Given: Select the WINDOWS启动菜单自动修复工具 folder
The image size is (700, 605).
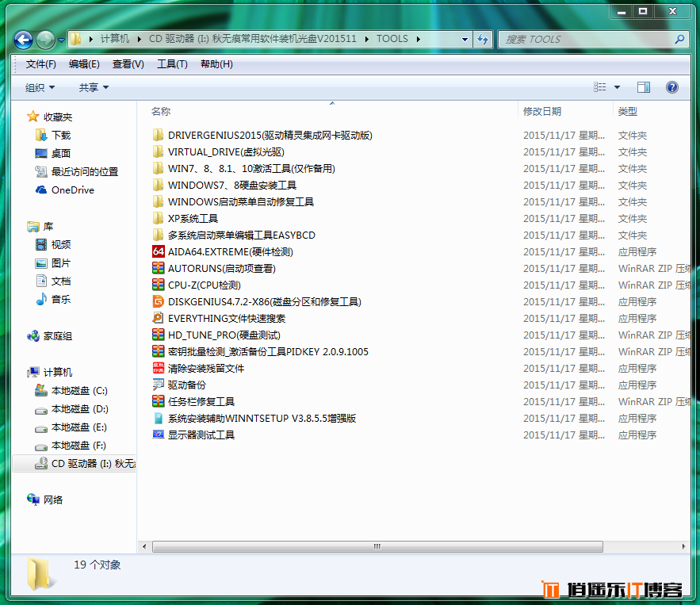Looking at the screenshot, I should click(241, 202).
